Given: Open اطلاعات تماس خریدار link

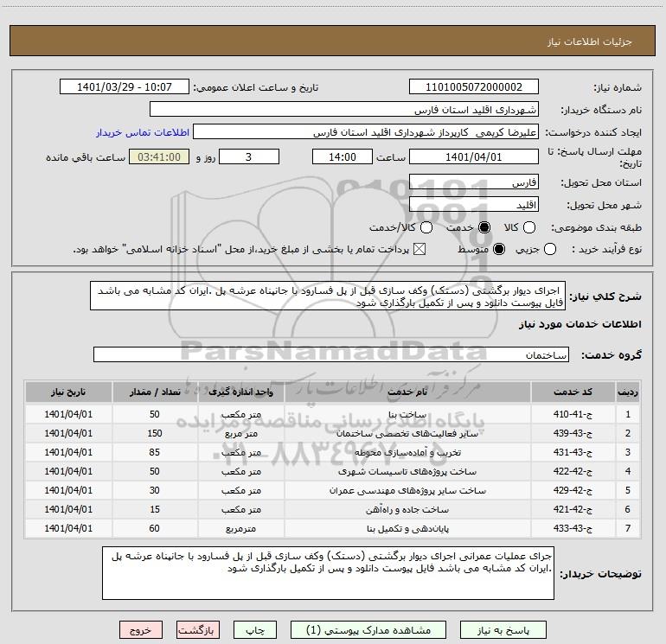Looking at the screenshot, I should (143, 132).
